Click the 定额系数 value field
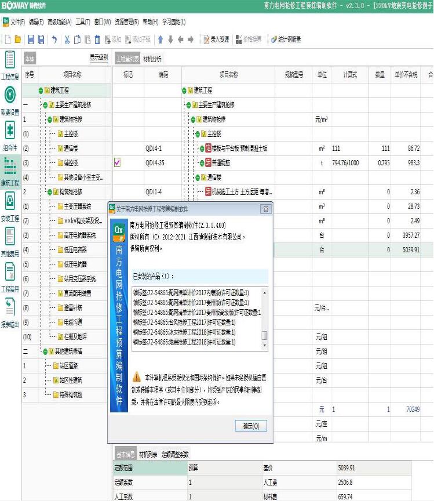434x504 pixels. (x=225, y=483)
